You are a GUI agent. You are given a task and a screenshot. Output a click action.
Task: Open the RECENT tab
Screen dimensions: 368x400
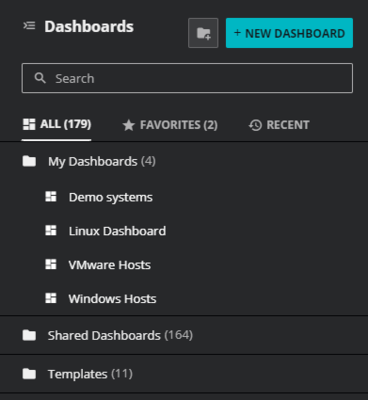[x=279, y=125]
